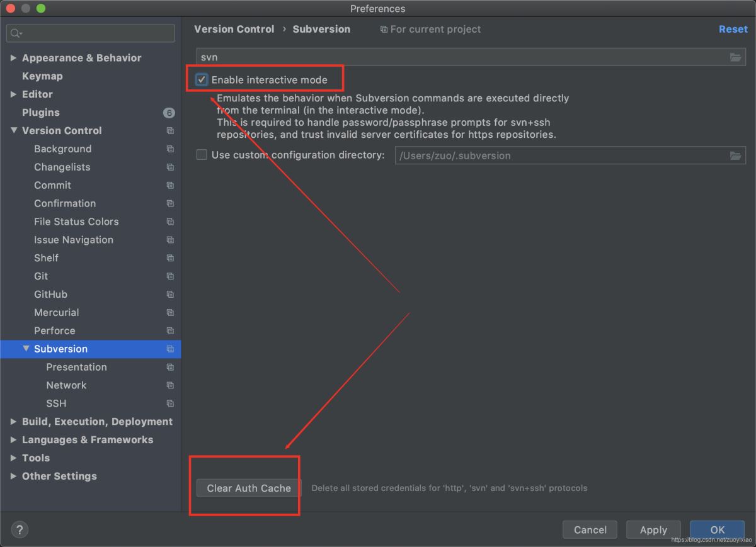Select Confirmation settings entry
Image resolution: width=756 pixels, height=547 pixels.
point(65,204)
